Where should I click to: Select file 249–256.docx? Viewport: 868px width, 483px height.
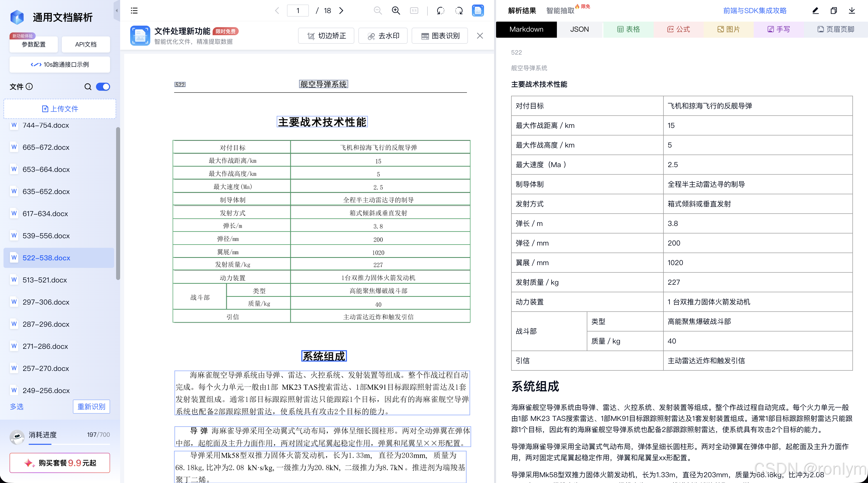(59, 390)
